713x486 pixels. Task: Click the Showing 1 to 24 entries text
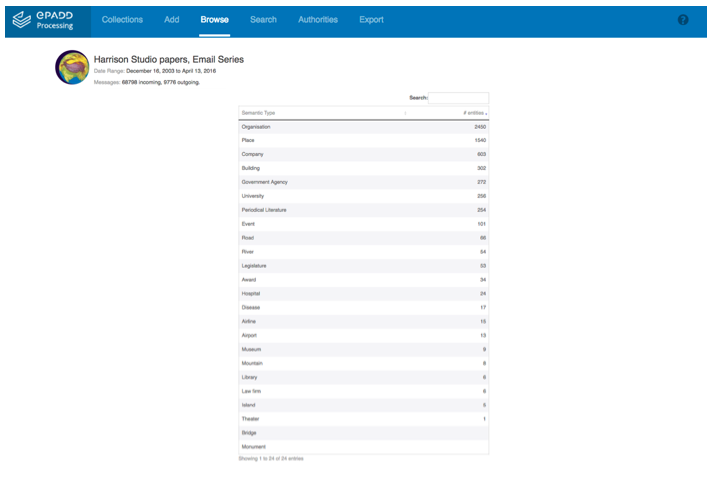[271, 459]
